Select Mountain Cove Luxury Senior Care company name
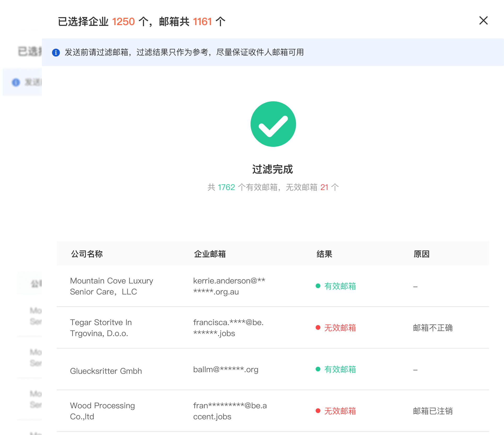The width and height of the screenshot is (504, 435). coord(111,286)
